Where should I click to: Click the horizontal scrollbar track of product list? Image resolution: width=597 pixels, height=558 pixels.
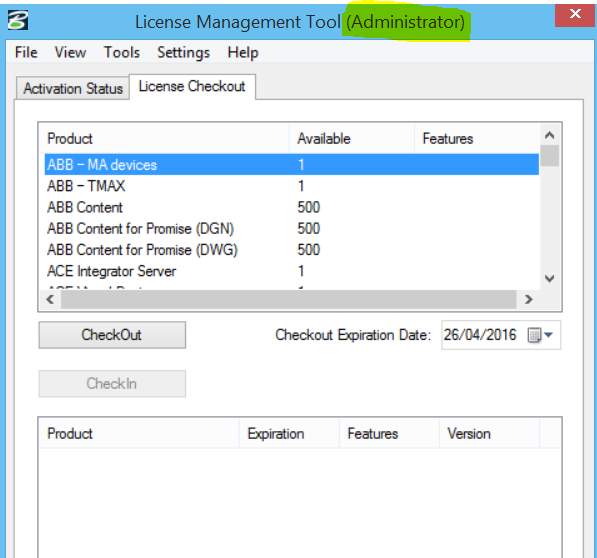289,300
